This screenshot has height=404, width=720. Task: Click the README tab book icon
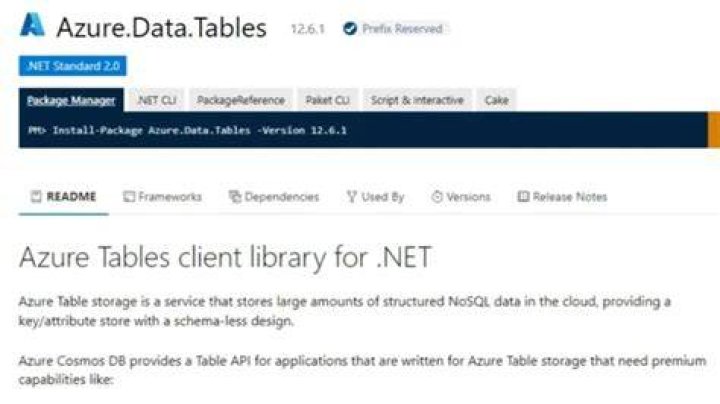36,196
